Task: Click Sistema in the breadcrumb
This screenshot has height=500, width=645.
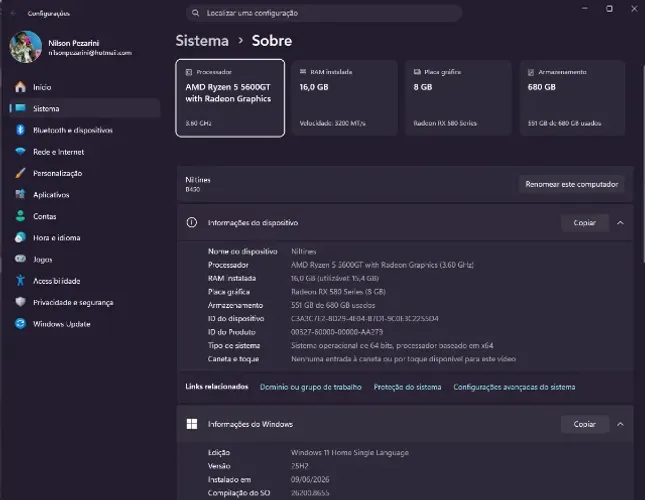Action: (x=202, y=41)
